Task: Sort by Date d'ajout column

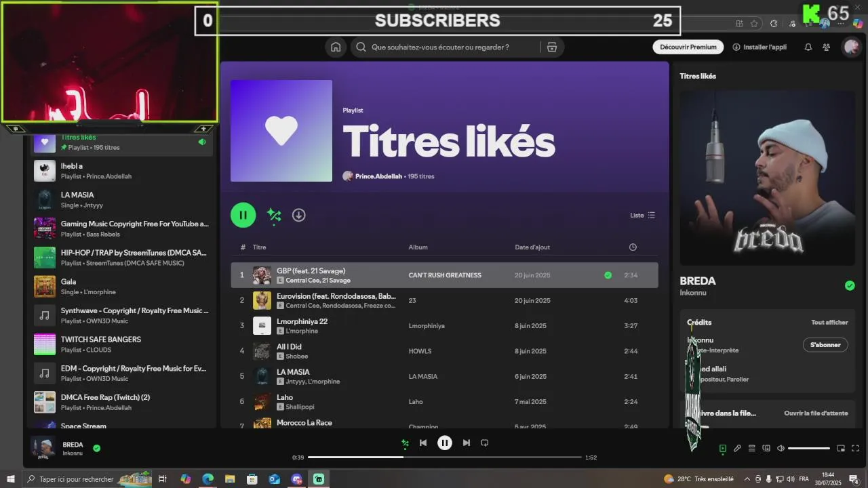Action: point(532,247)
